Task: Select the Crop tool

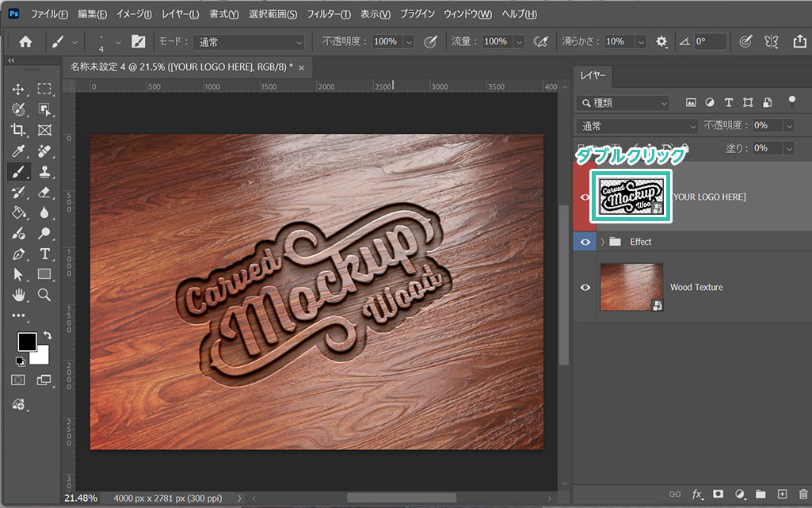Action: pyautogui.click(x=18, y=130)
